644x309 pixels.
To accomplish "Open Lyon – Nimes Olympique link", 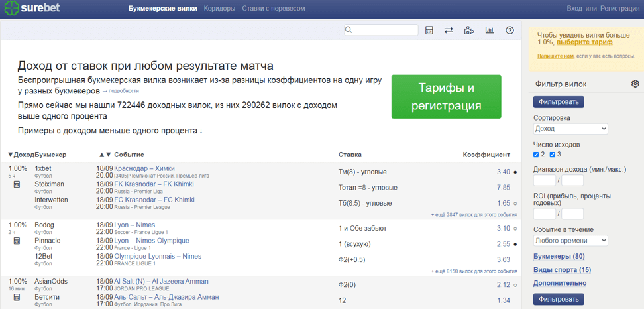I will pos(152,241).
